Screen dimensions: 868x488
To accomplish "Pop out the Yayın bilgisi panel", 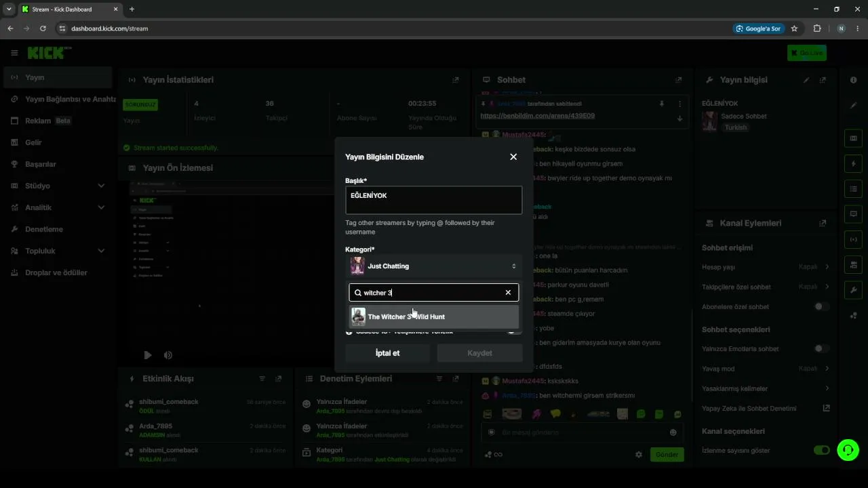I will click(823, 80).
